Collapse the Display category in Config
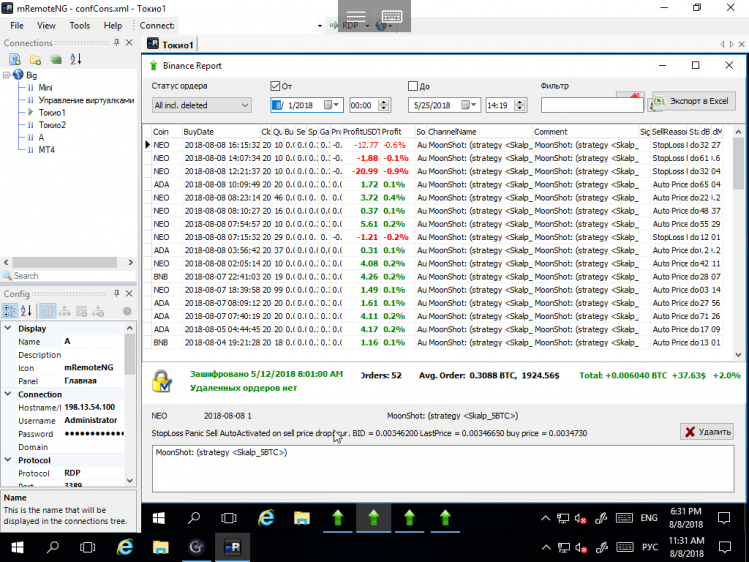749x562 pixels. 8,328
